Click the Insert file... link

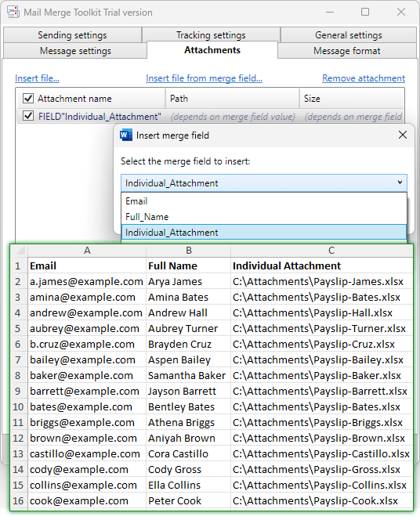coord(37,78)
